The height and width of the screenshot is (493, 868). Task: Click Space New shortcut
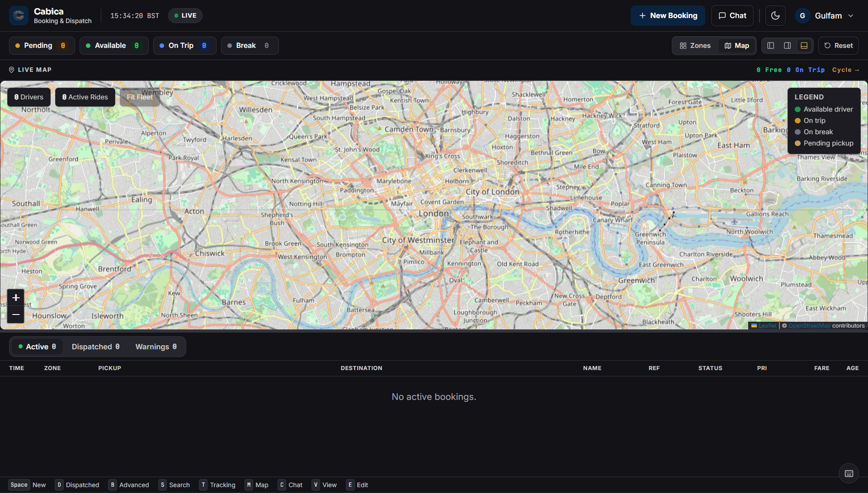[28, 485]
